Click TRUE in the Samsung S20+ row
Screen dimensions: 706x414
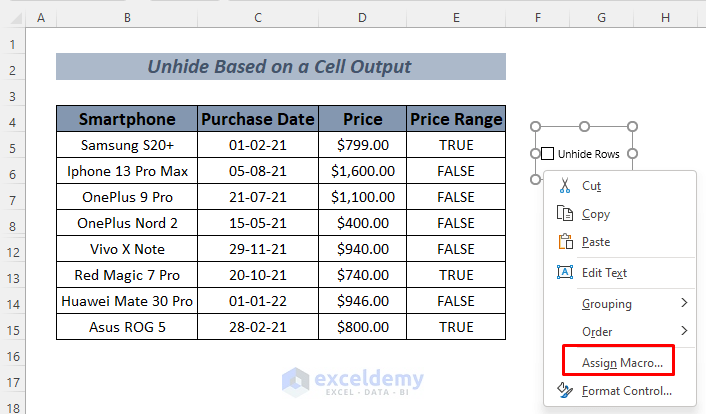coord(456,145)
